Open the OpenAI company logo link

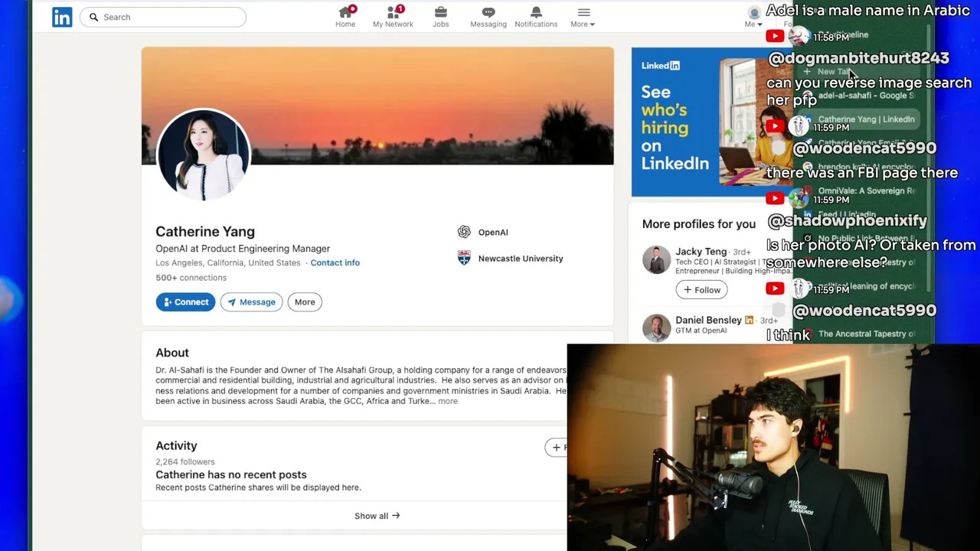point(464,233)
